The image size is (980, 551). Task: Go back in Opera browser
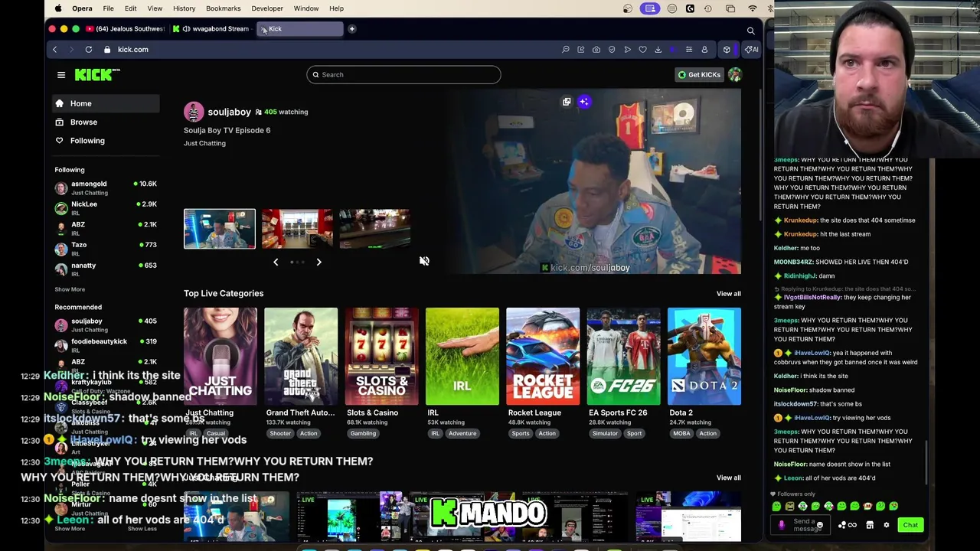coord(54,49)
